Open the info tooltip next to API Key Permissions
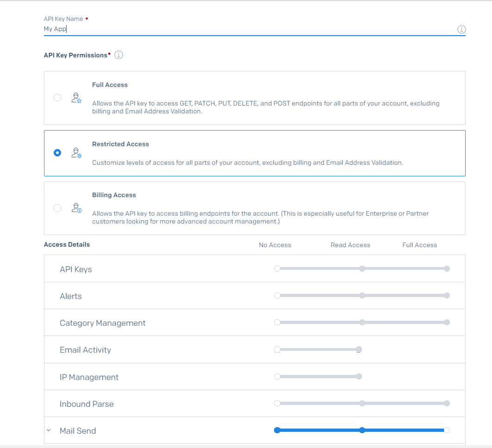Screen dimensions: 492x448 118,55
